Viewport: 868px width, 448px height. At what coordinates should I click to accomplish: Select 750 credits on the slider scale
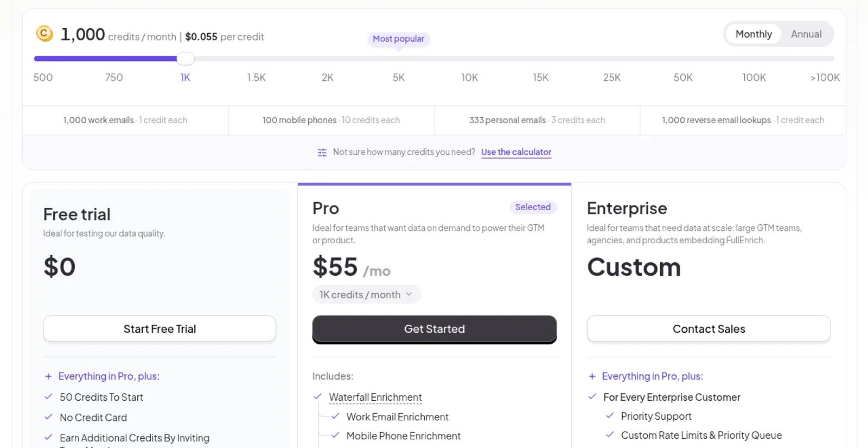[114, 78]
